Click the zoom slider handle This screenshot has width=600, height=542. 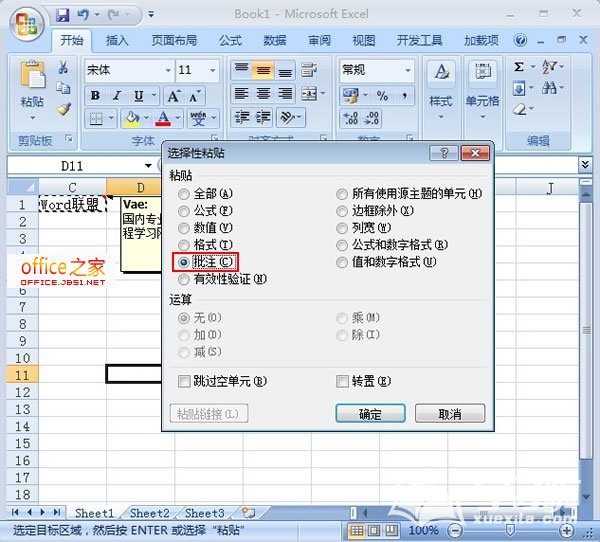click(x=510, y=530)
